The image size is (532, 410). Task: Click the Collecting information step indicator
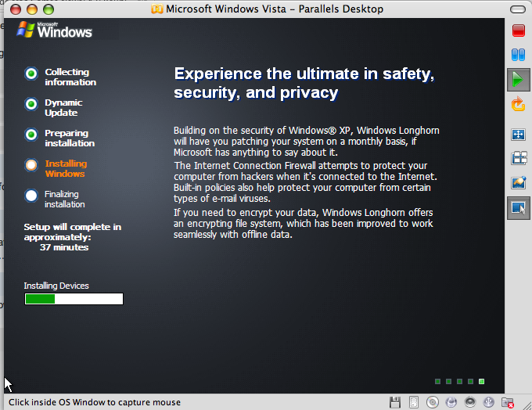coord(31,74)
